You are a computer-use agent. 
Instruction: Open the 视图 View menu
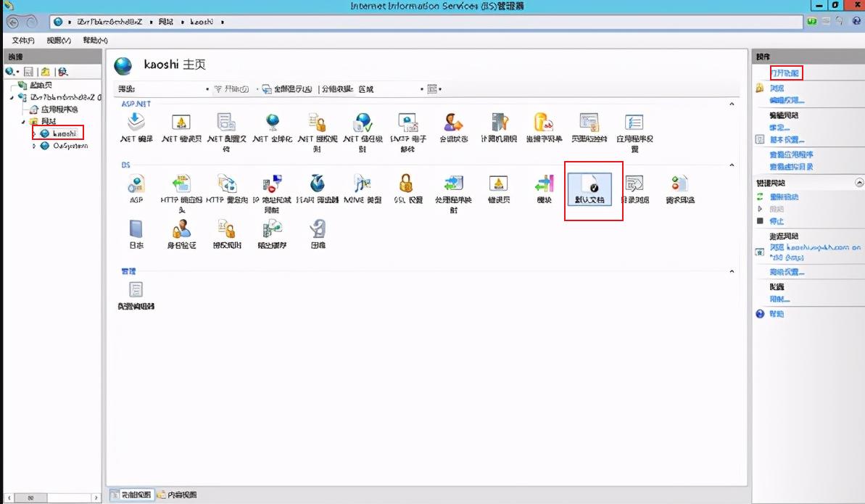click(59, 41)
